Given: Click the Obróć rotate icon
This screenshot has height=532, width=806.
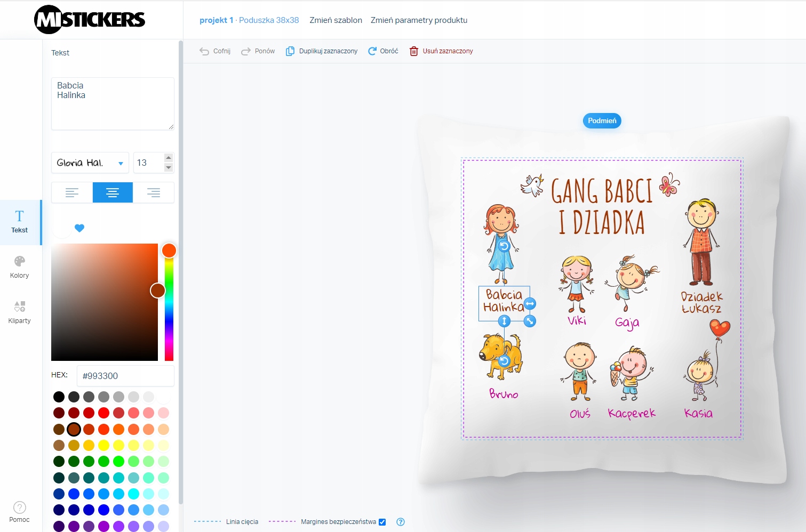Looking at the screenshot, I should point(372,51).
